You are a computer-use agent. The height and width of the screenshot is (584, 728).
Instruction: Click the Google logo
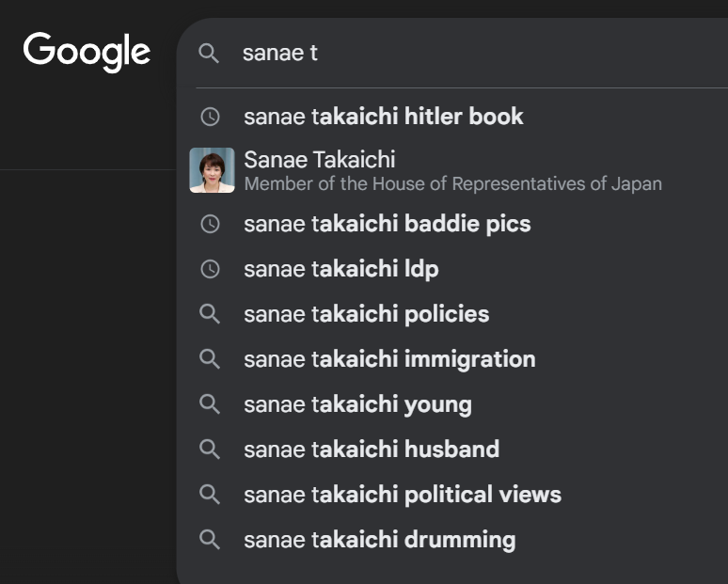click(87, 52)
